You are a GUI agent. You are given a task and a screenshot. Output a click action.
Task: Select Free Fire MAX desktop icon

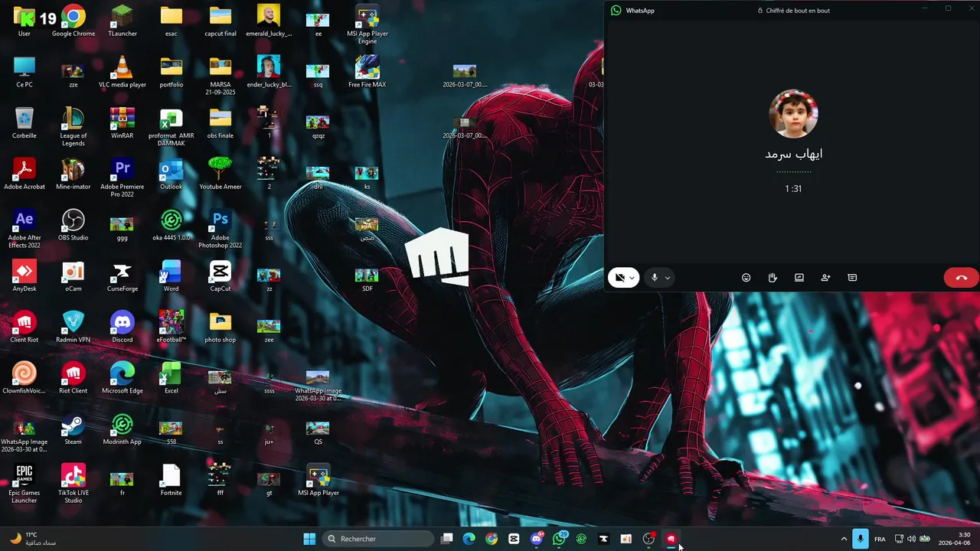click(x=367, y=73)
